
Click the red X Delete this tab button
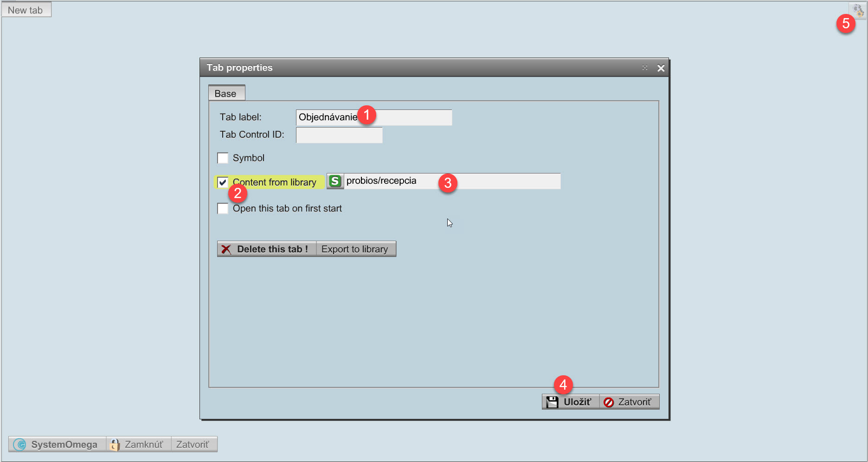point(266,249)
